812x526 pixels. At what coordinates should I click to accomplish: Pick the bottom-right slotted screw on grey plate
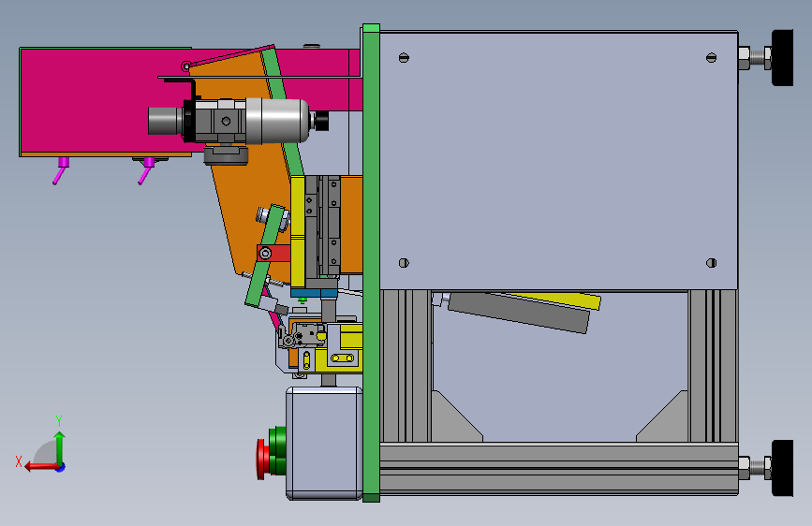711,263
